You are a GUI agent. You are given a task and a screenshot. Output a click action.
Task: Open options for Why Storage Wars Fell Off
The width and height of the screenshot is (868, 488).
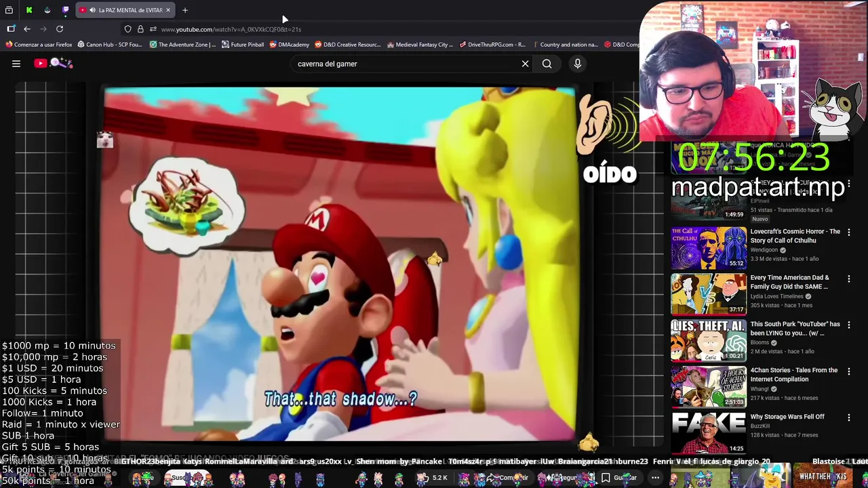[848, 418]
